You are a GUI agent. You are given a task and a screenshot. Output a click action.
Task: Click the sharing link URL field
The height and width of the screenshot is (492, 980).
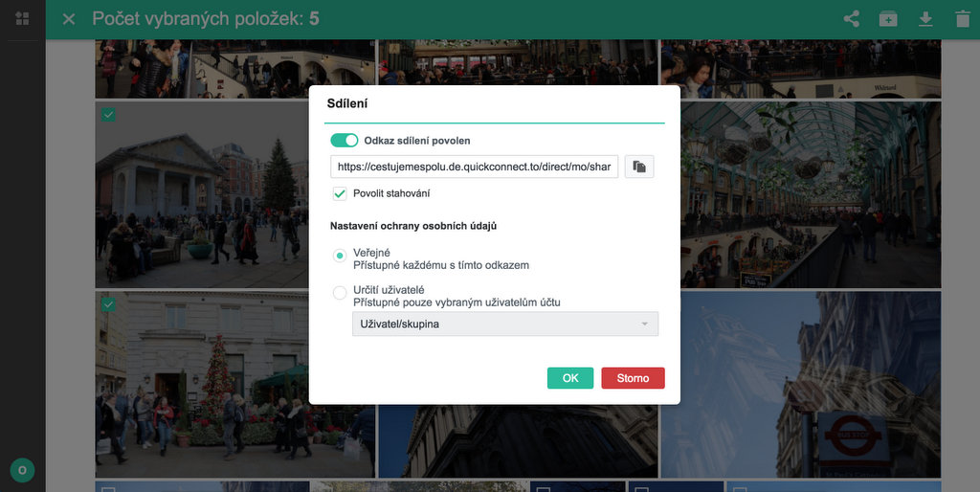474,167
